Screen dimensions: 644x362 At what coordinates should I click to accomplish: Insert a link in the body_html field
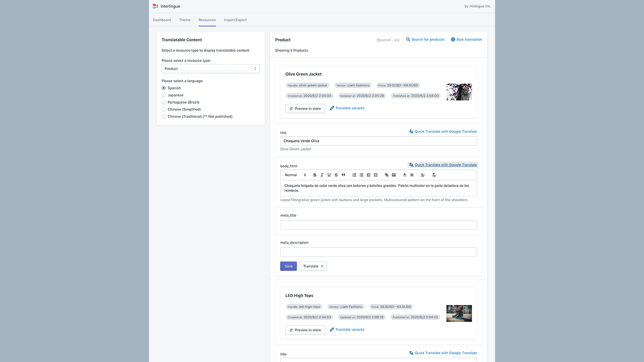386,175
